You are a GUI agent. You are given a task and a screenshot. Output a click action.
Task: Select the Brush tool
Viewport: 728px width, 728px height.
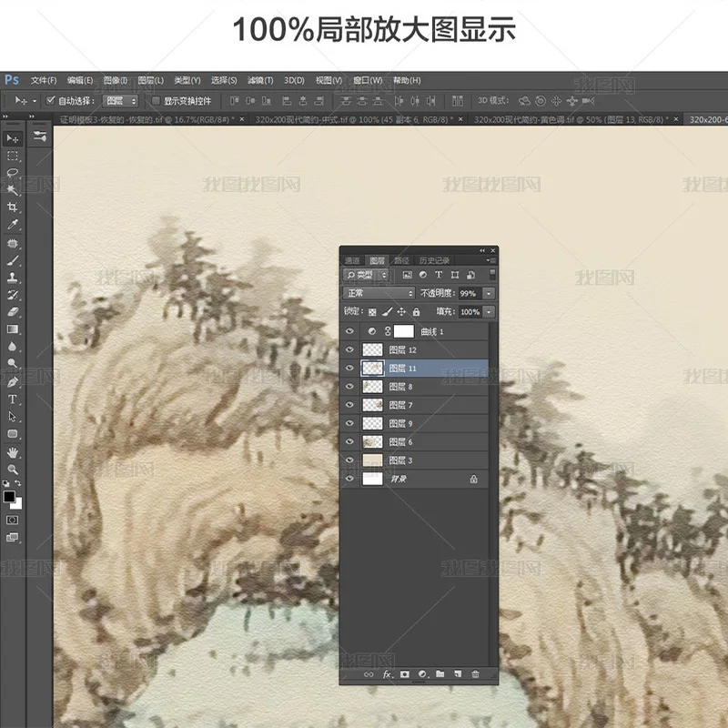coord(13,260)
